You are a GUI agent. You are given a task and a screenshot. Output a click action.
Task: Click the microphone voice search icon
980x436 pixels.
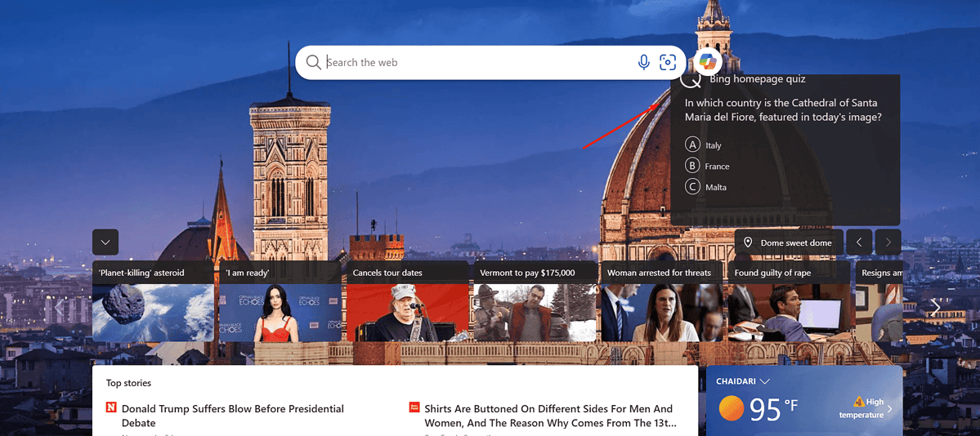644,63
